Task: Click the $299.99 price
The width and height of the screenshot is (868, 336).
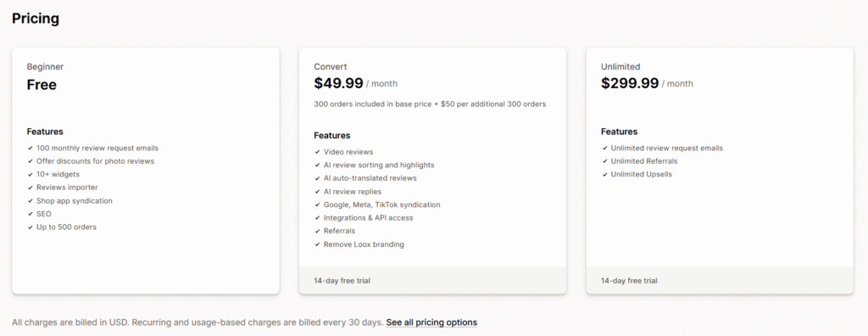Action: [630, 83]
